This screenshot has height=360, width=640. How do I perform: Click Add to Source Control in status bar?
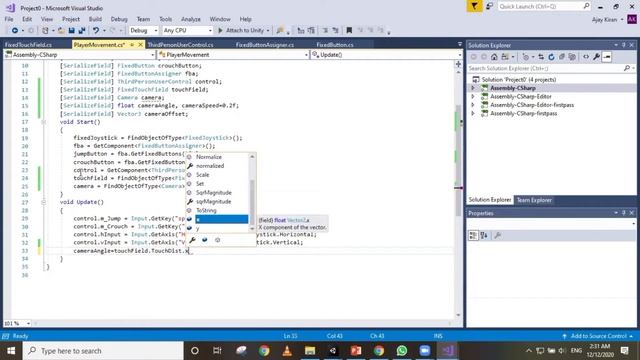[x=598, y=336]
